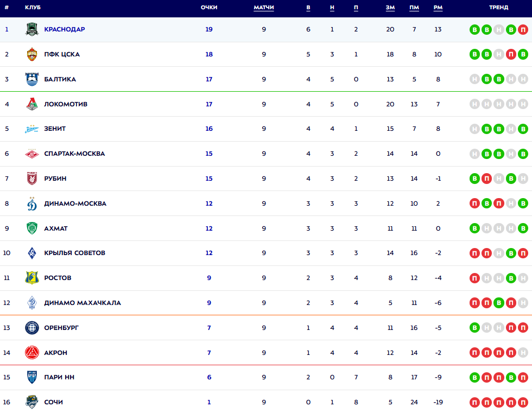Image resolution: width=532 pixels, height=413 pixels.
Task: Click the Ростов club crest
Action: coord(32,278)
